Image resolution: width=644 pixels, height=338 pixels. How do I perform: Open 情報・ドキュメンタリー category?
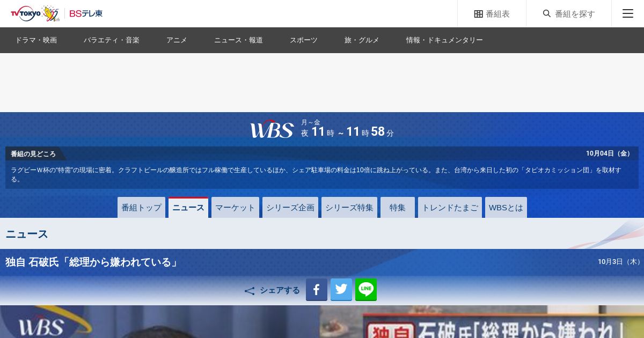click(x=444, y=40)
